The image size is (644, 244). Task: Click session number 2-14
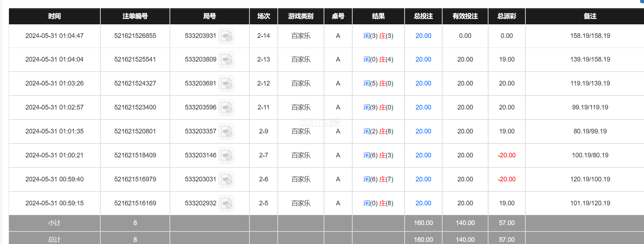tap(263, 36)
